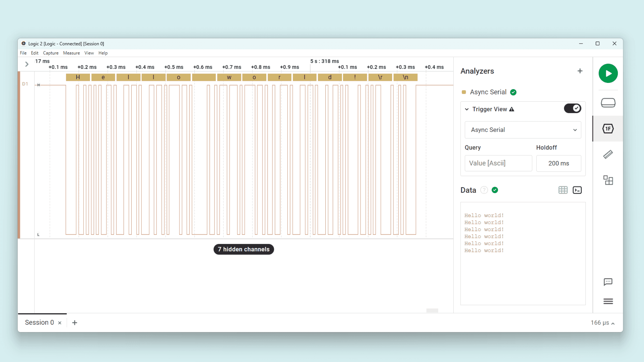Screen dimensions: 644x362
Task: Switch Data view to table mode
Action: point(563,190)
